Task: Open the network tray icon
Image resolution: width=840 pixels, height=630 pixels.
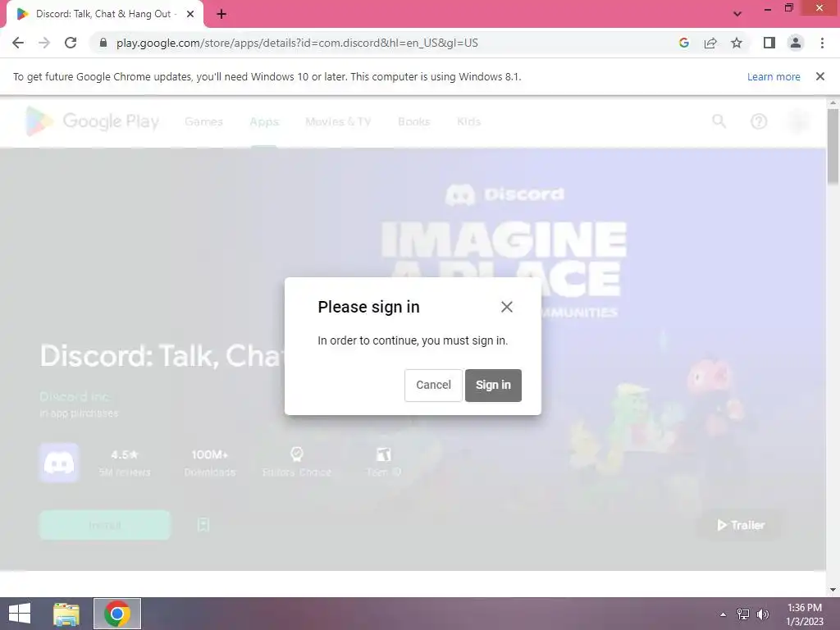Action: [x=743, y=614]
